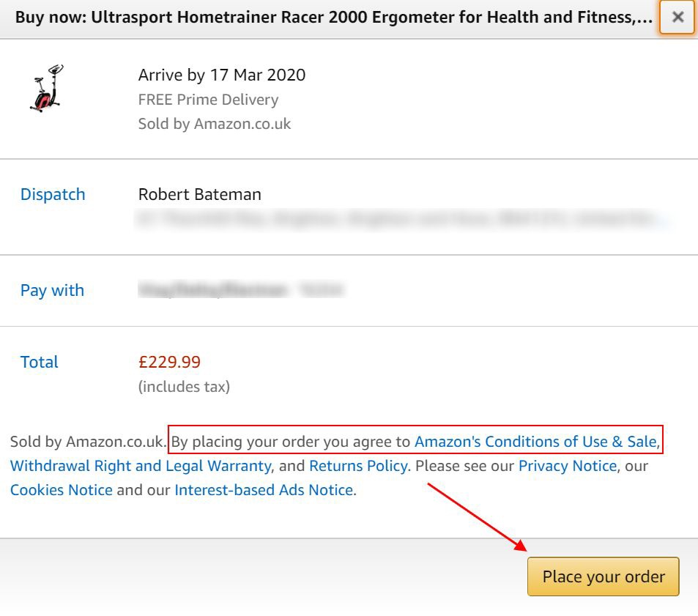Viewport: 698px width, 616px height.
Task: Open the Interest-based Ads Notice
Action: 264,490
